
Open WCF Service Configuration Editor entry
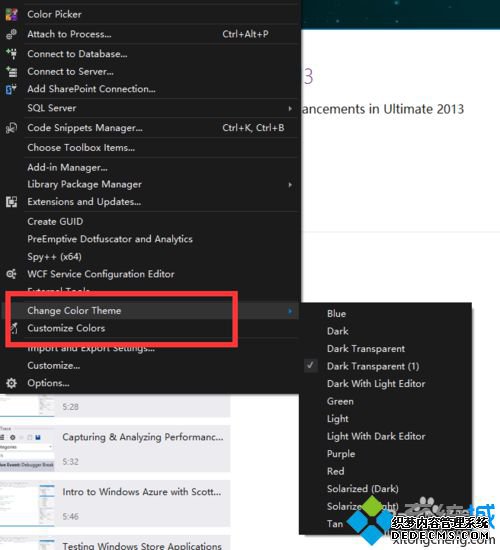(101, 274)
